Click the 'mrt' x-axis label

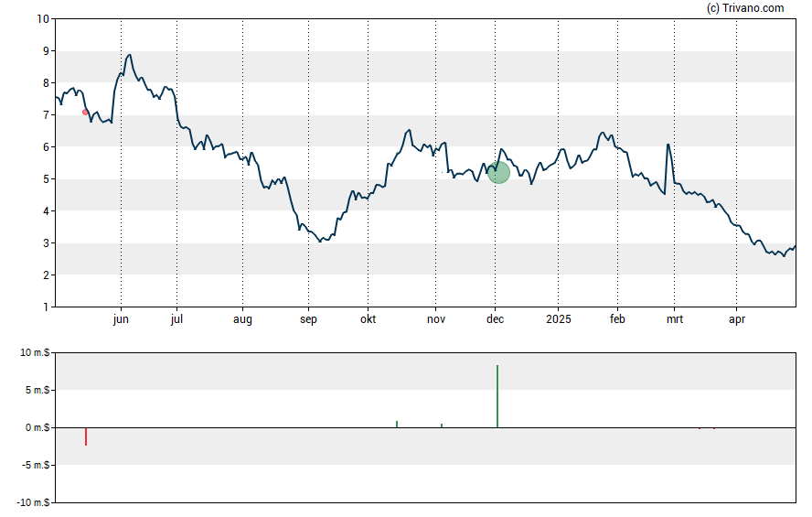(674, 319)
